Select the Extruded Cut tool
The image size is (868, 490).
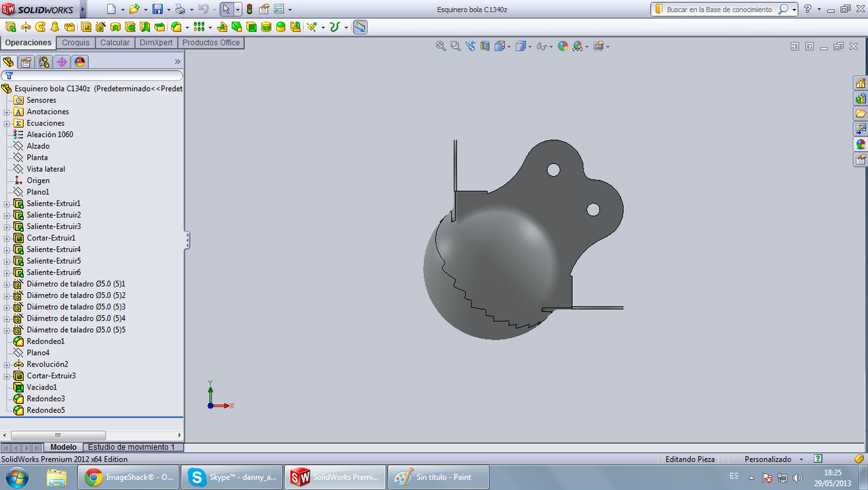click(x=86, y=27)
